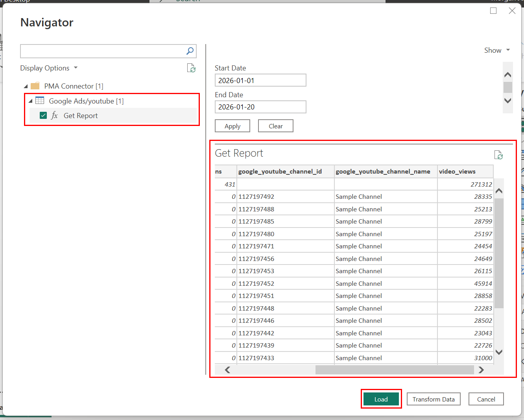Select the PMA Connector folder icon
The image size is (524, 420).
[x=35, y=86]
